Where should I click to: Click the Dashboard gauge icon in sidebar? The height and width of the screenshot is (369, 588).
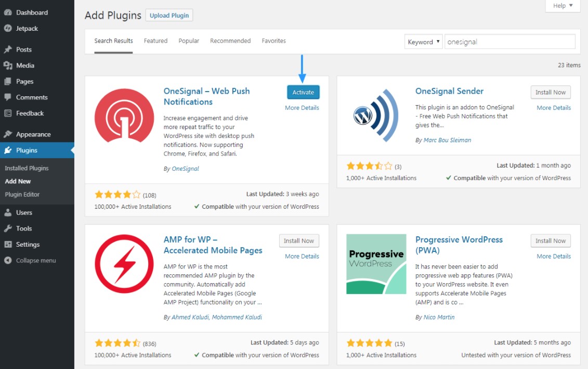(8, 12)
